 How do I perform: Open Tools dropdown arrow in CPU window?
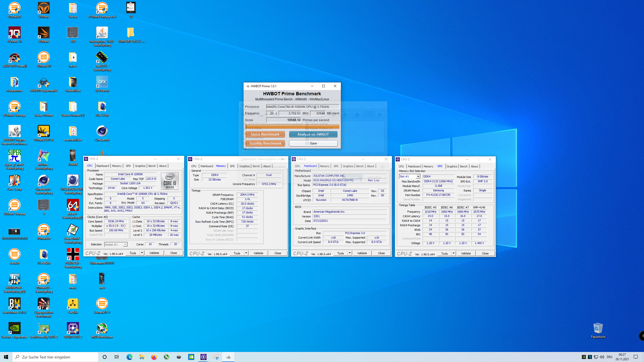142,253
